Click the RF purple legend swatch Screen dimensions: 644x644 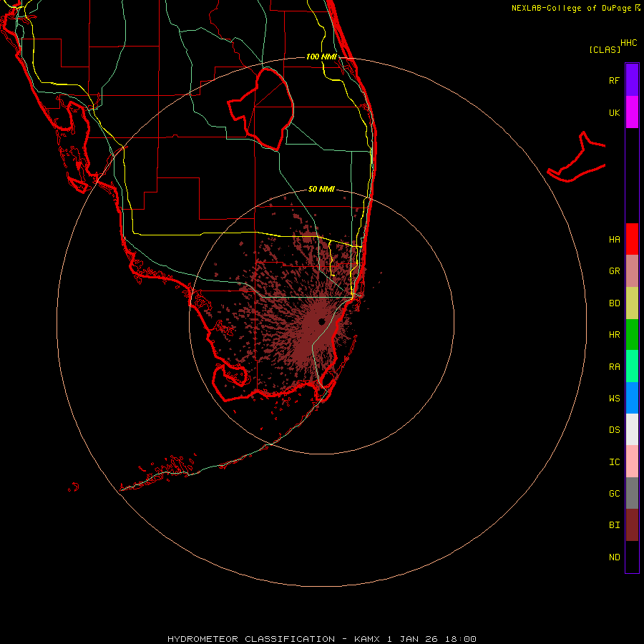coord(632,80)
